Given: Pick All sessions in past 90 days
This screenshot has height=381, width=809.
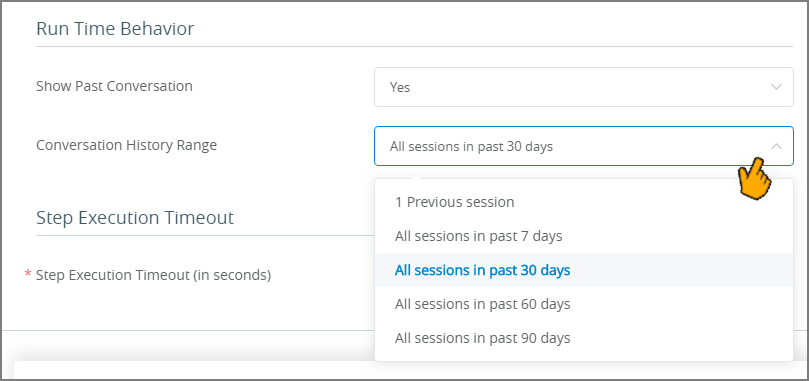Looking at the screenshot, I should 584,338.
